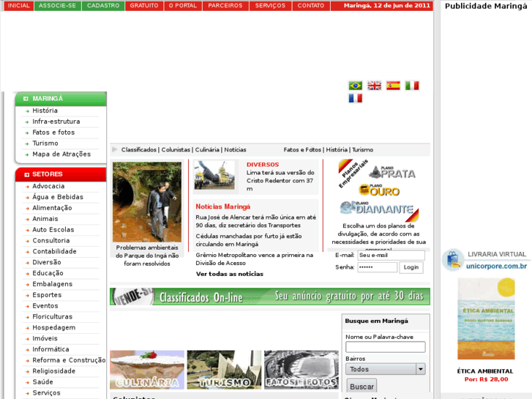This screenshot has height=399, width=532.
Task: Open the Advocacia sector link
Action: (48, 186)
